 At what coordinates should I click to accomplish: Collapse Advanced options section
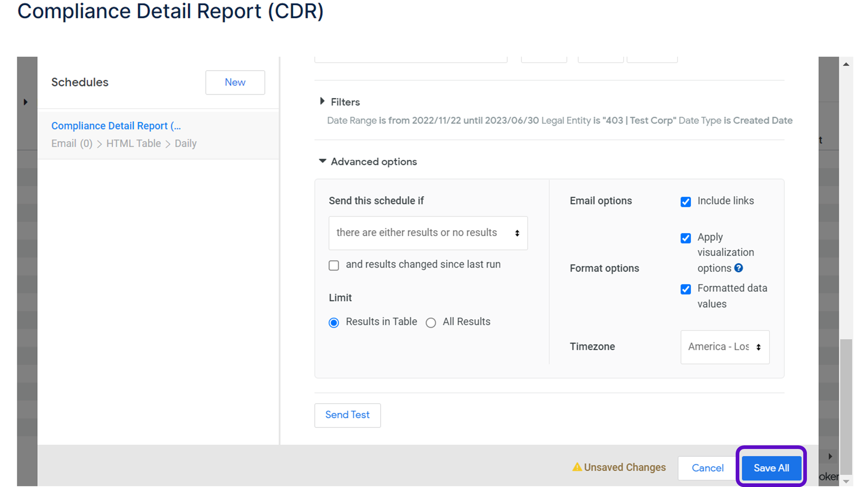coord(323,161)
